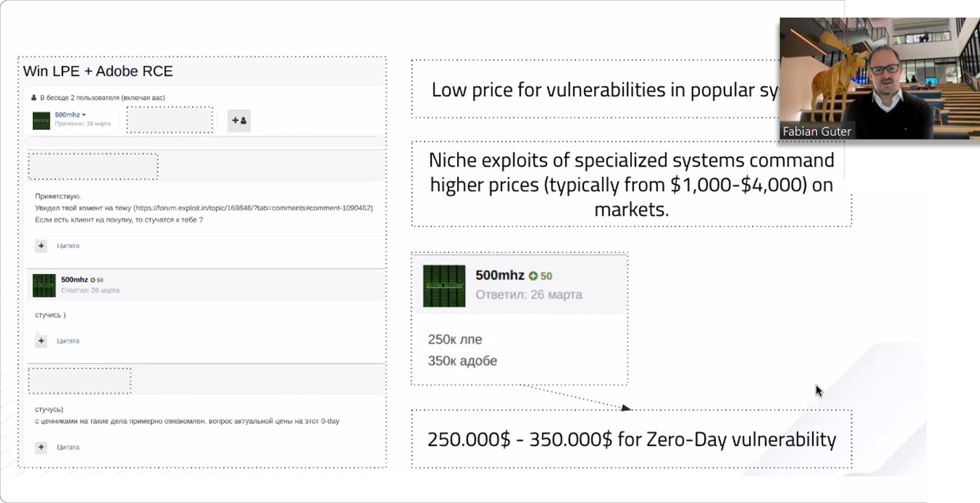Image resolution: width=980 pixels, height=503 pixels.
Task: Click the plus button under the 0-day message
Action: (41, 447)
